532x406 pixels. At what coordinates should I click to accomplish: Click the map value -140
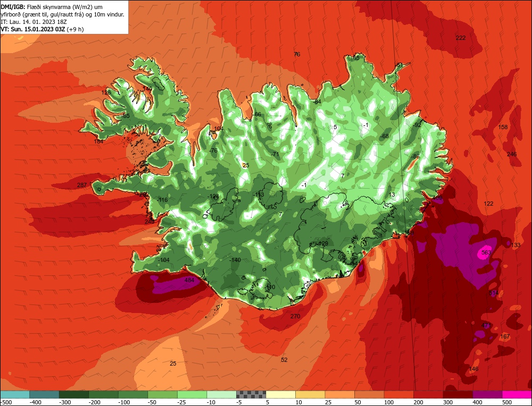tap(235, 260)
